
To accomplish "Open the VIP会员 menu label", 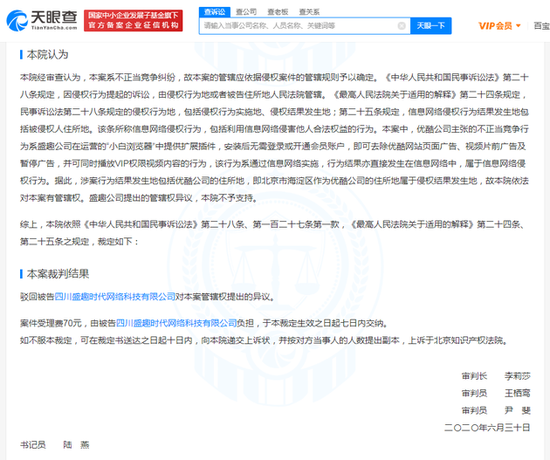I will pos(495,26).
